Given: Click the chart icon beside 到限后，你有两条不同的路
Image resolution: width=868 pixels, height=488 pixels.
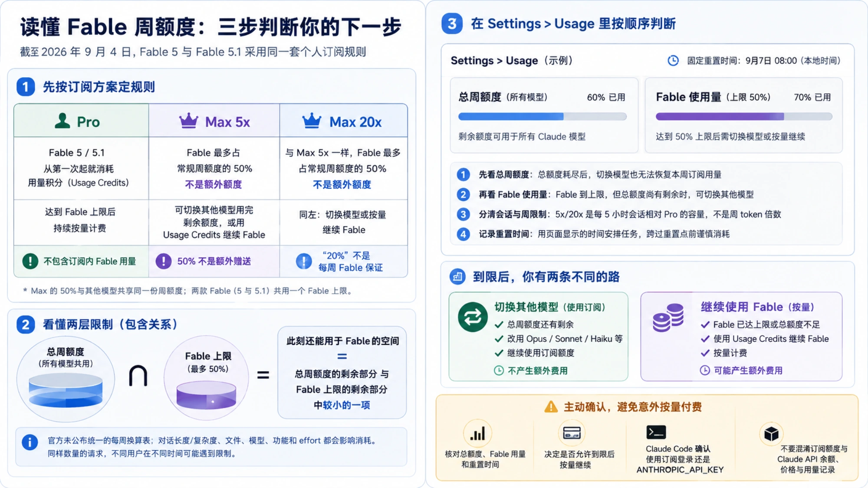Looking at the screenshot, I should [457, 276].
